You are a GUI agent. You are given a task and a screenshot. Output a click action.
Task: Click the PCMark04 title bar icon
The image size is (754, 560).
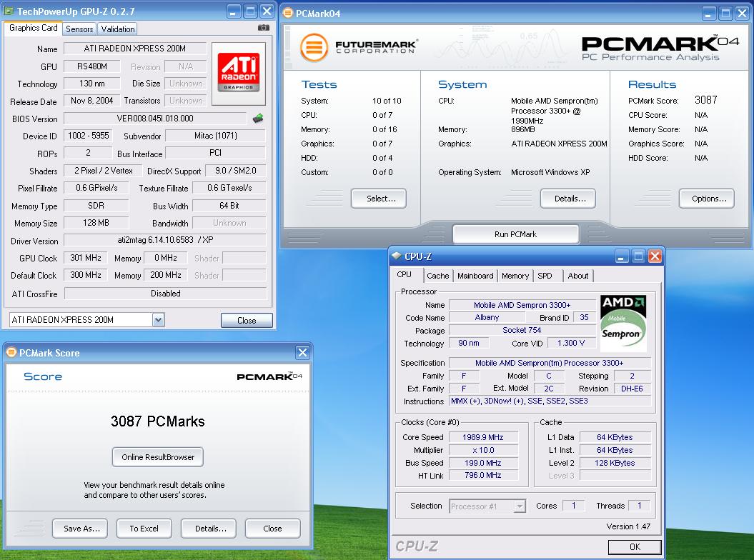[287, 13]
